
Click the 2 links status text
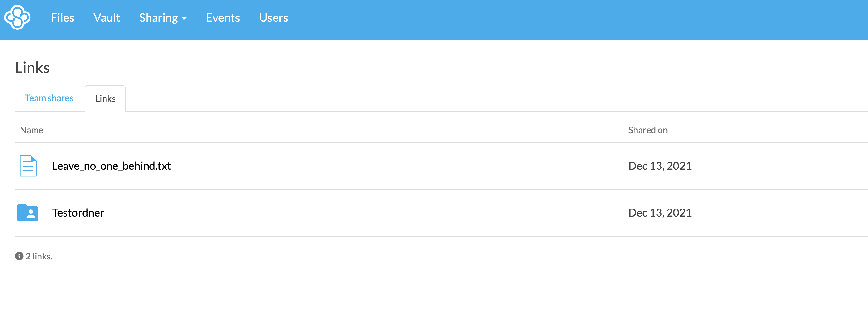(39, 256)
